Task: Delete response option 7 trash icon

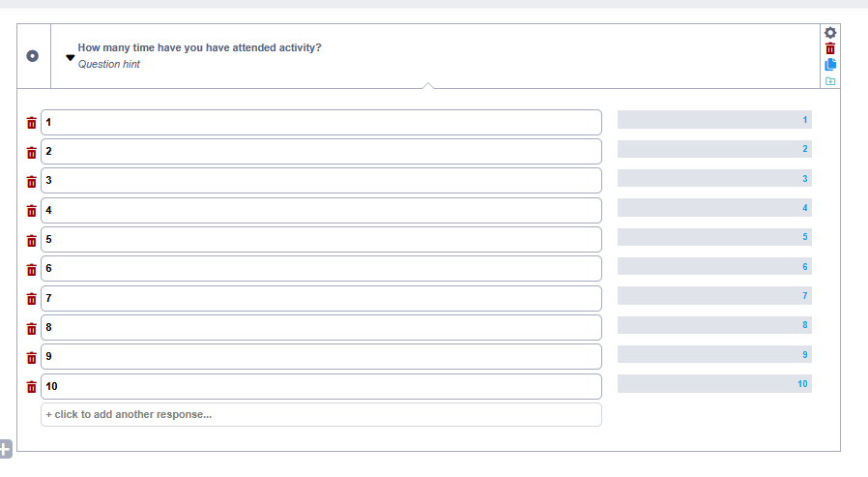Action: [x=31, y=299]
